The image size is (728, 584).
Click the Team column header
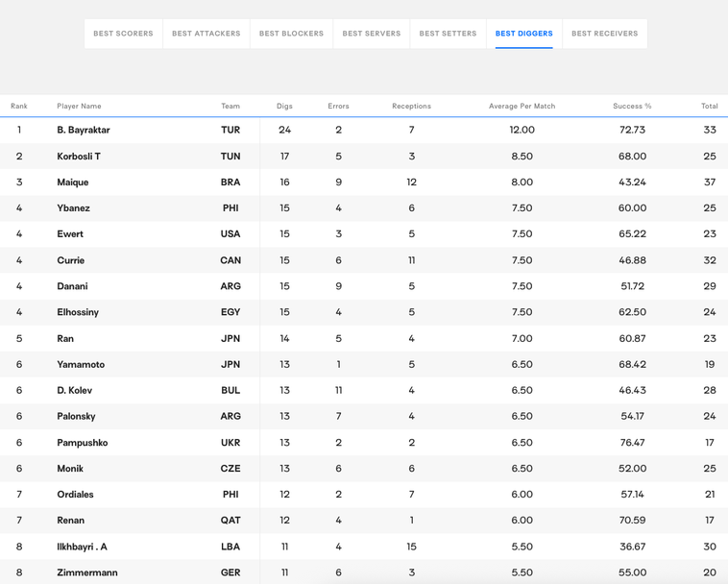231,106
